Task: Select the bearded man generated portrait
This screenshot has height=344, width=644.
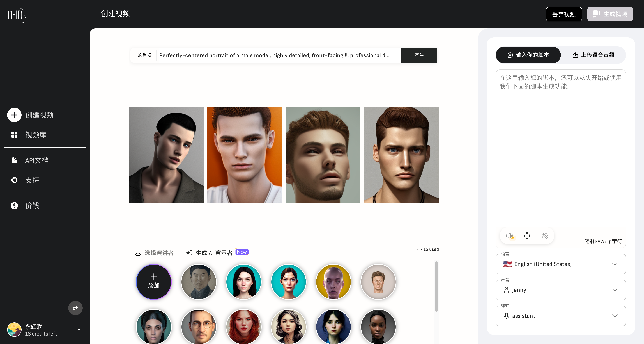Action: [x=323, y=155]
